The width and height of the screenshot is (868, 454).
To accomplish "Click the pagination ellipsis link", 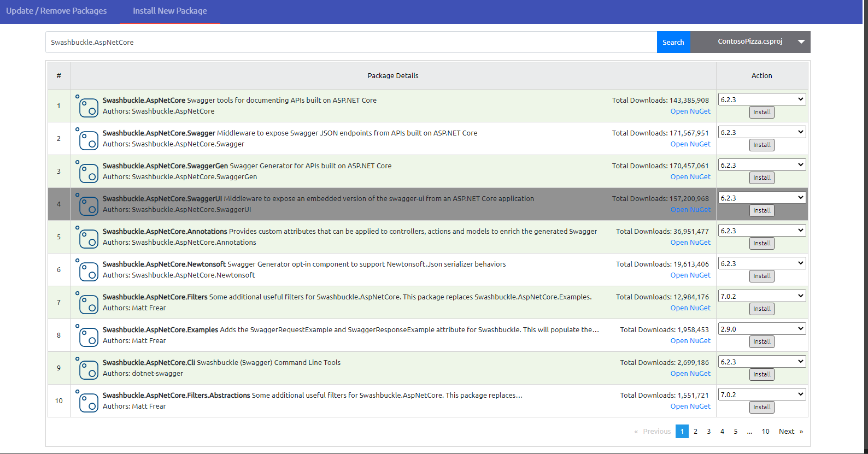I will 749,432.
